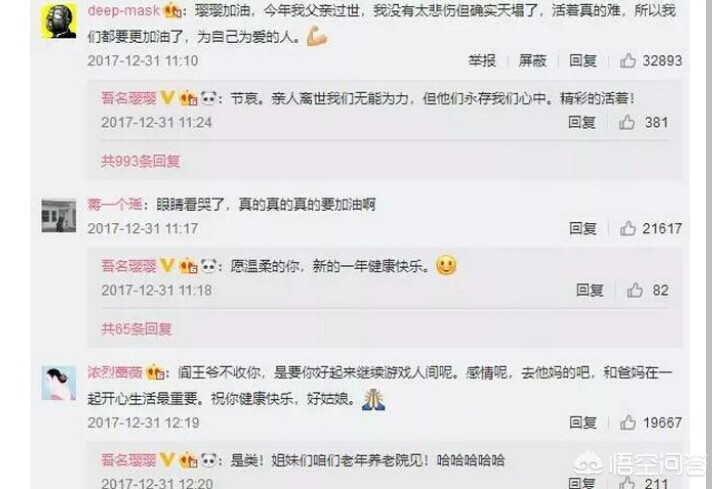Open the second commenter's avatar
The width and height of the screenshot is (720, 489).
coord(59,216)
